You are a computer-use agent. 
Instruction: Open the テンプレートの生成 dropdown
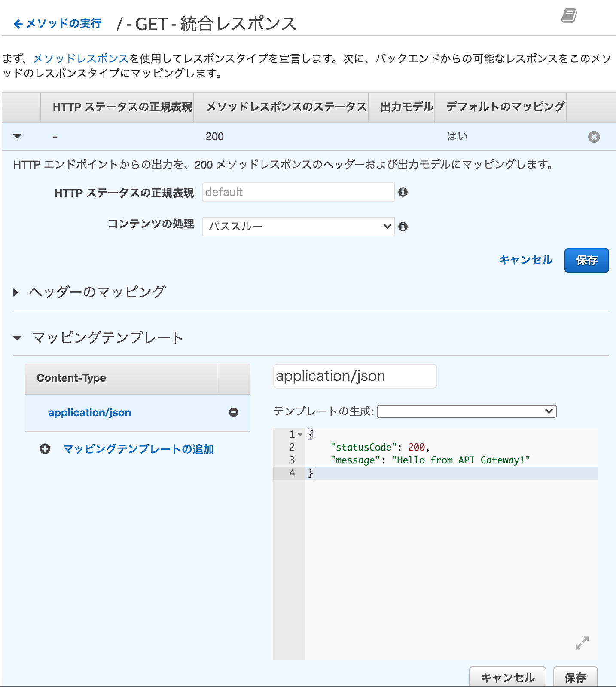[467, 411]
